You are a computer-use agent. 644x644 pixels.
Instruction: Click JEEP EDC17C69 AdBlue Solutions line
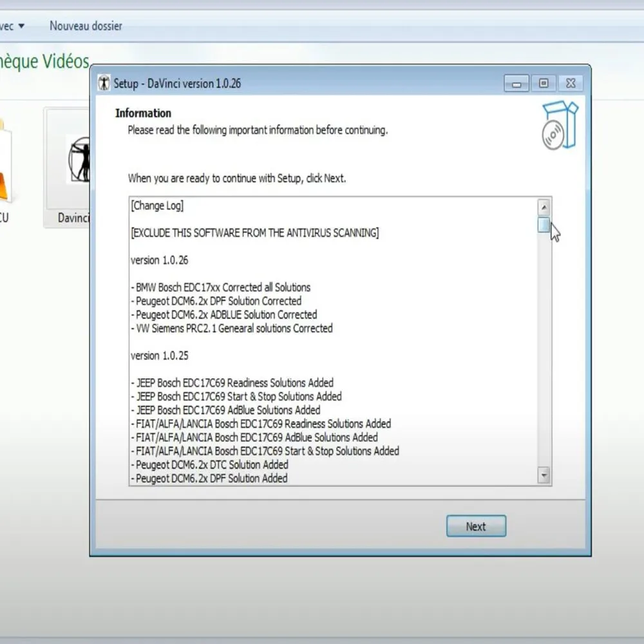point(225,410)
